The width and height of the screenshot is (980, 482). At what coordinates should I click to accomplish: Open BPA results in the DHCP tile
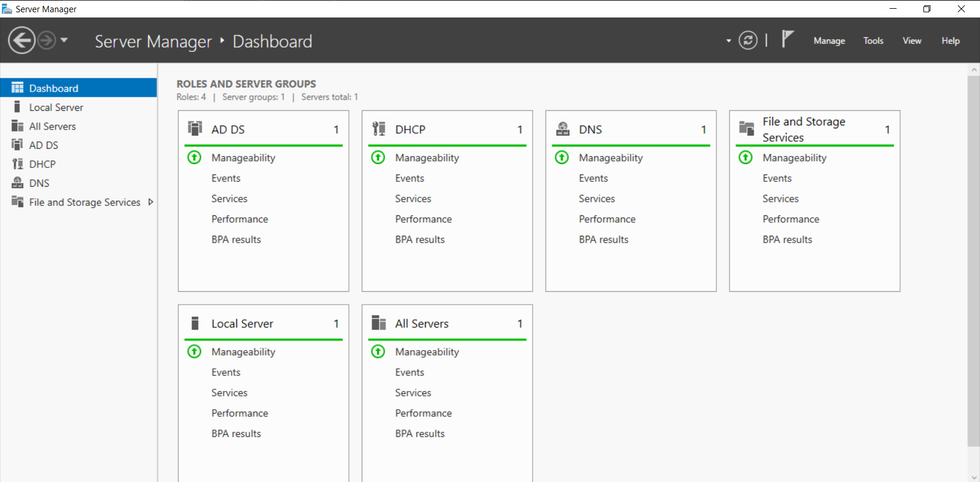(x=419, y=239)
